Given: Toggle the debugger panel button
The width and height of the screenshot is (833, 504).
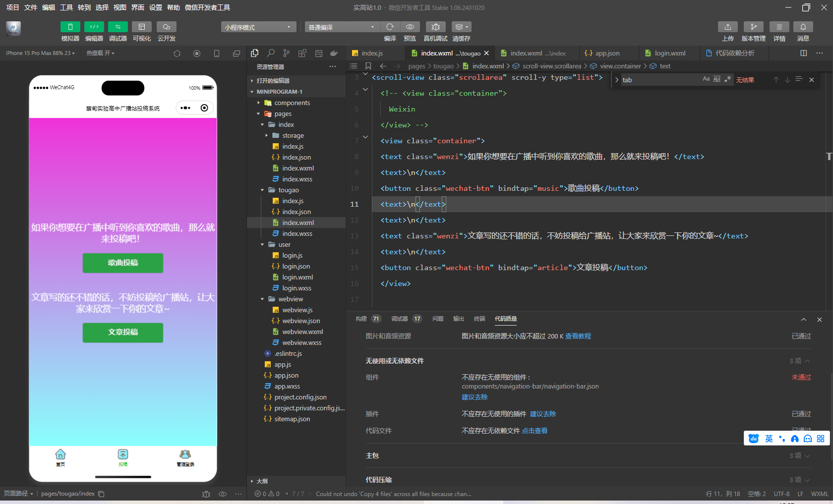Looking at the screenshot, I should pyautogui.click(x=118, y=27).
